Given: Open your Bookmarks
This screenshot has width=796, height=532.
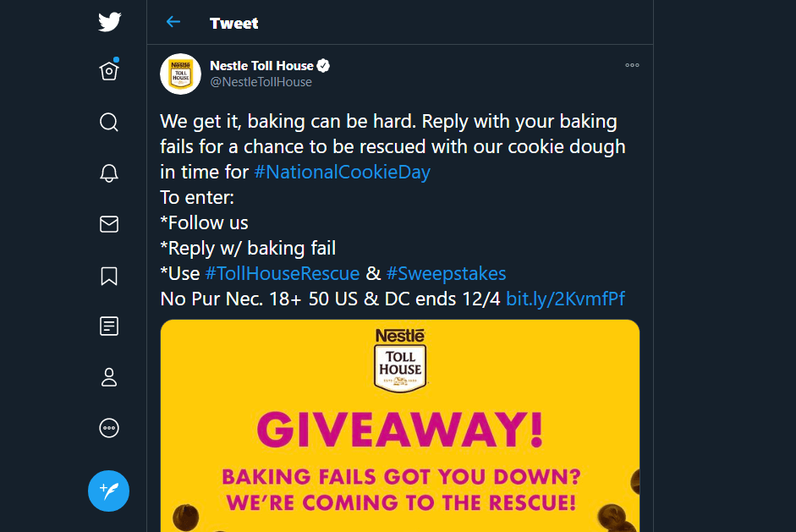Looking at the screenshot, I should click(x=109, y=275).
